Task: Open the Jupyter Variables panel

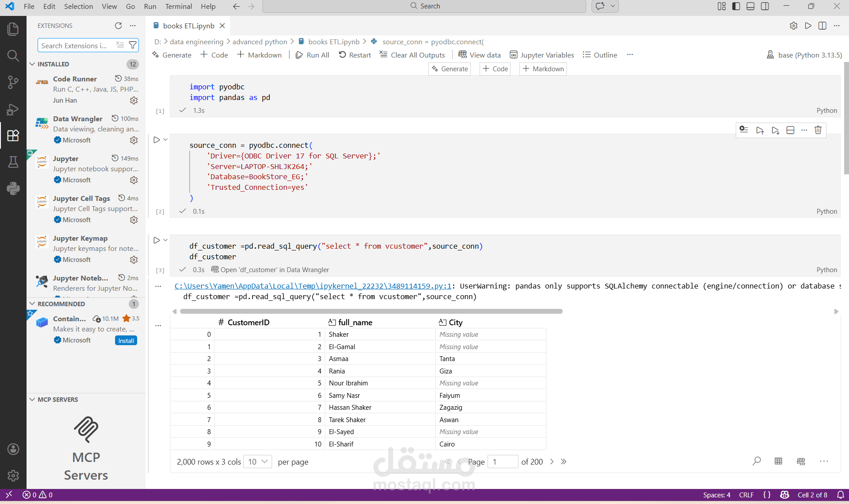Action: 542,54
